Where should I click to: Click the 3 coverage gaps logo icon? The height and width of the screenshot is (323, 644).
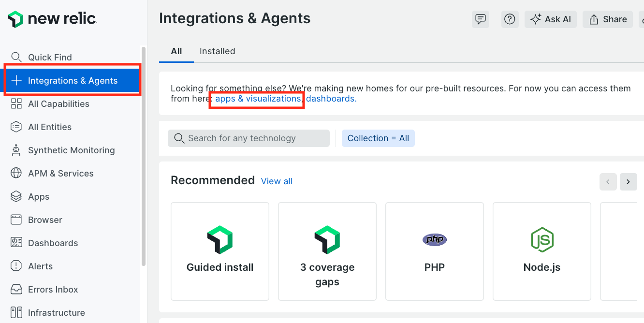click(327, 240)
